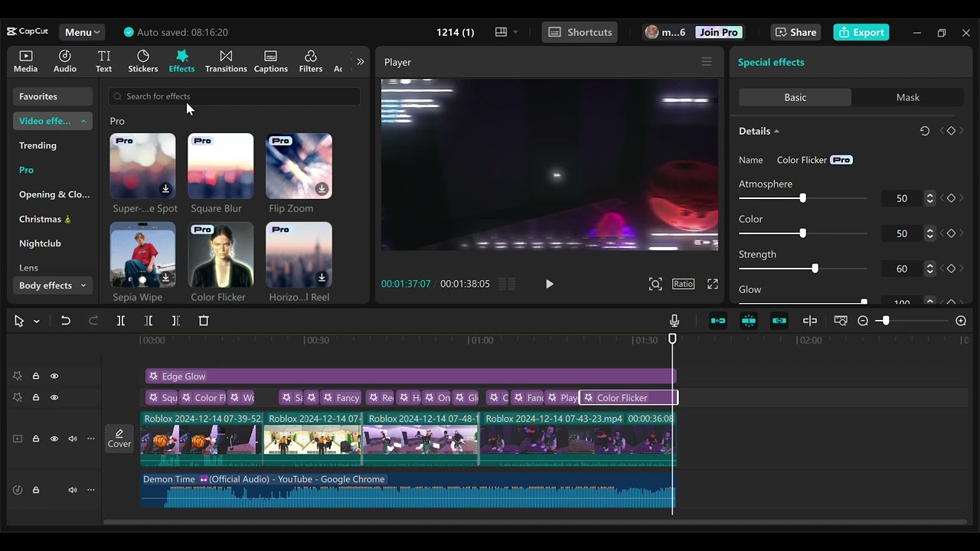Click Join Pro button
This screenshot has width=980, height=551.
tap(719, 32)
